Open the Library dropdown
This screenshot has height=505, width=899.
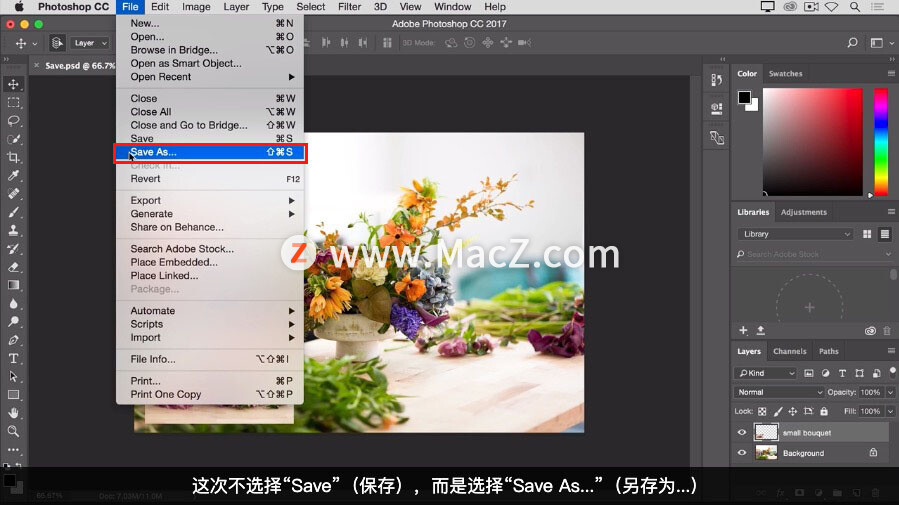pyautogui.click(x=795, y=234)
